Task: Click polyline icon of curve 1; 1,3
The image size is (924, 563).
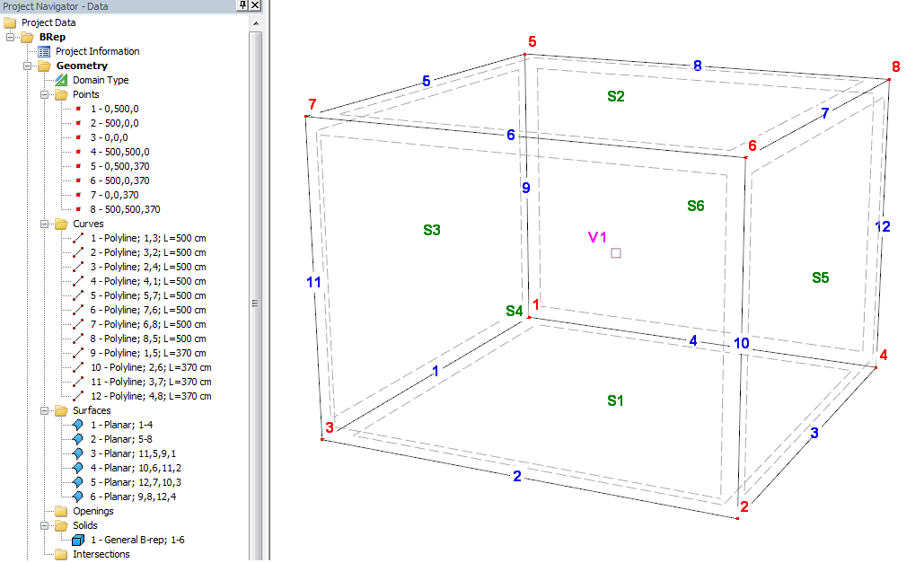Action: (78, 238)
